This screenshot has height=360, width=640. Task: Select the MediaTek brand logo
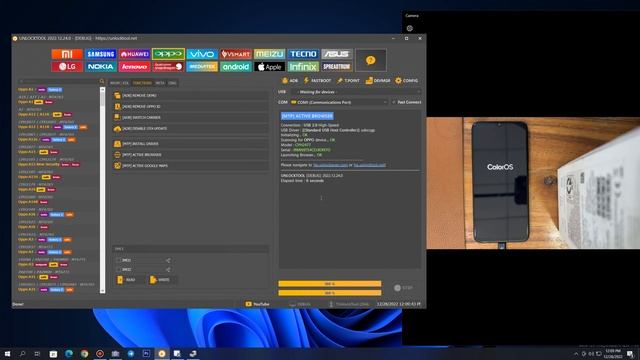[202, 67]
